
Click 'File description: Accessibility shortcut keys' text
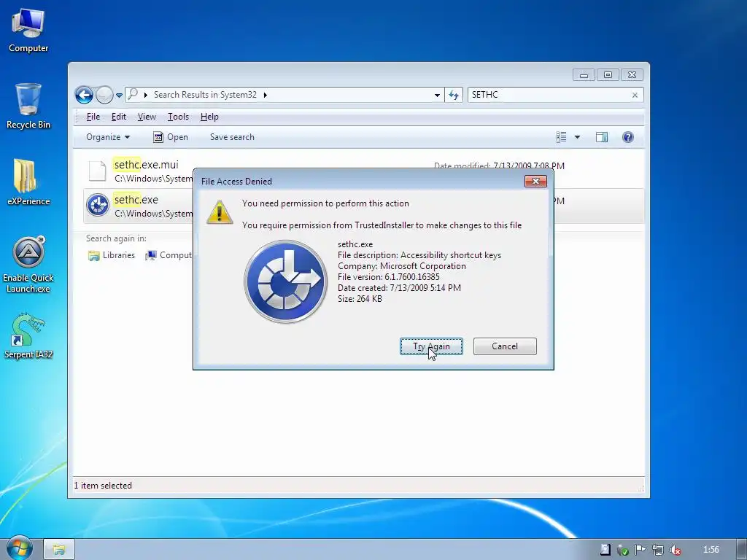419,254
